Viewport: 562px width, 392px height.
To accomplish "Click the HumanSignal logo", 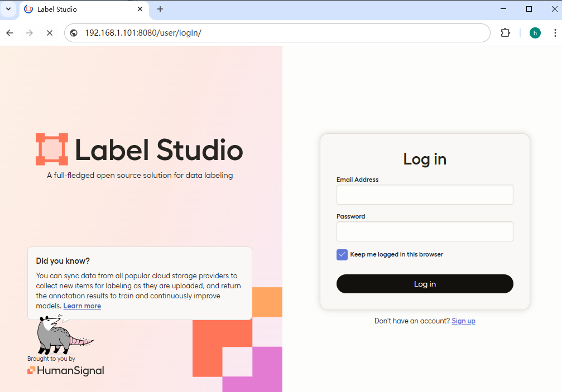I will 66,370.
